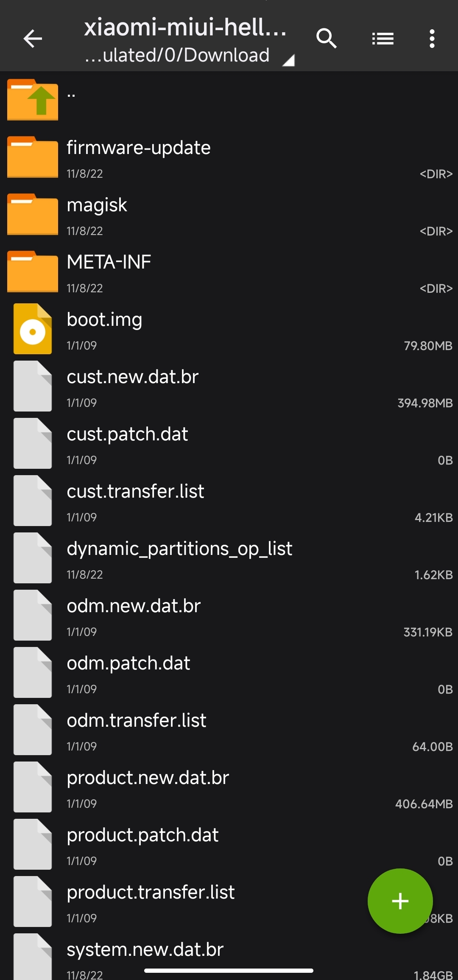Viewport: 458px width, 980px height.
Task: Tap the 79.80MB size of boot.img
Action: [x=428, y=346]
